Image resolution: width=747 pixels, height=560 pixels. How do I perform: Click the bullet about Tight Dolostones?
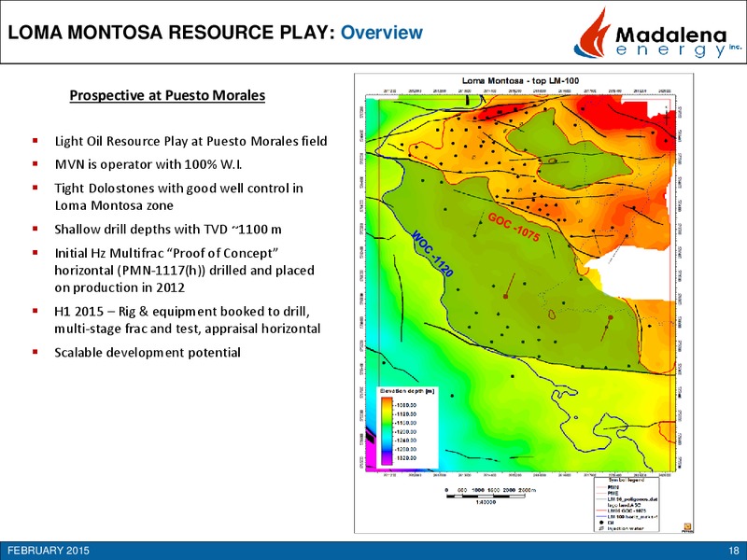click(179, 197)
